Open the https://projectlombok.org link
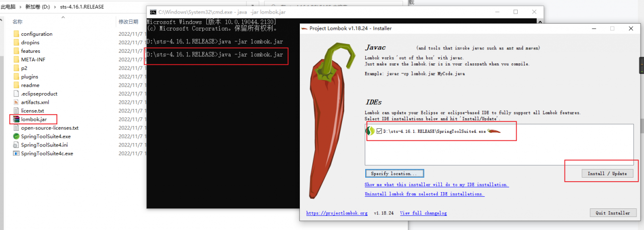The width and height of the screenshot is (644, 230). point(337,213)
